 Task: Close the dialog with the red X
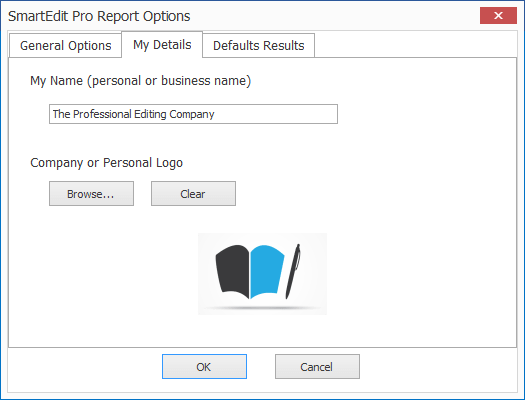point(498,15)
